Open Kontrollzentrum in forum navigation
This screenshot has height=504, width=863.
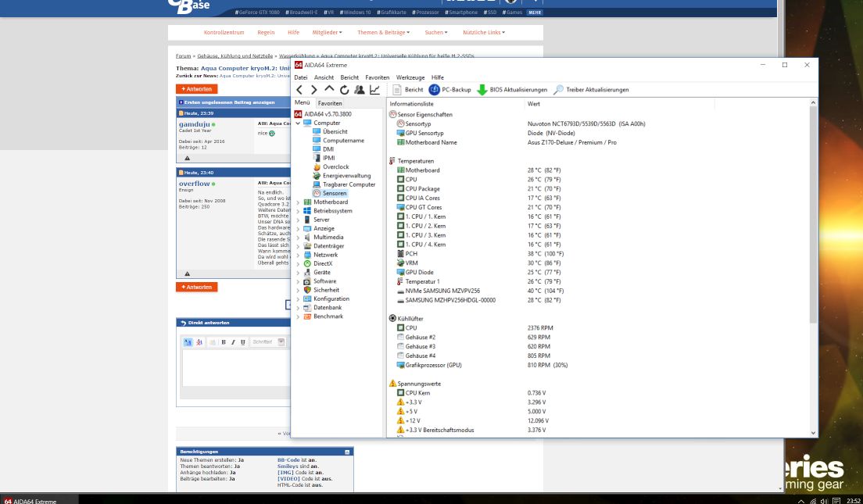tap(224, 33)
